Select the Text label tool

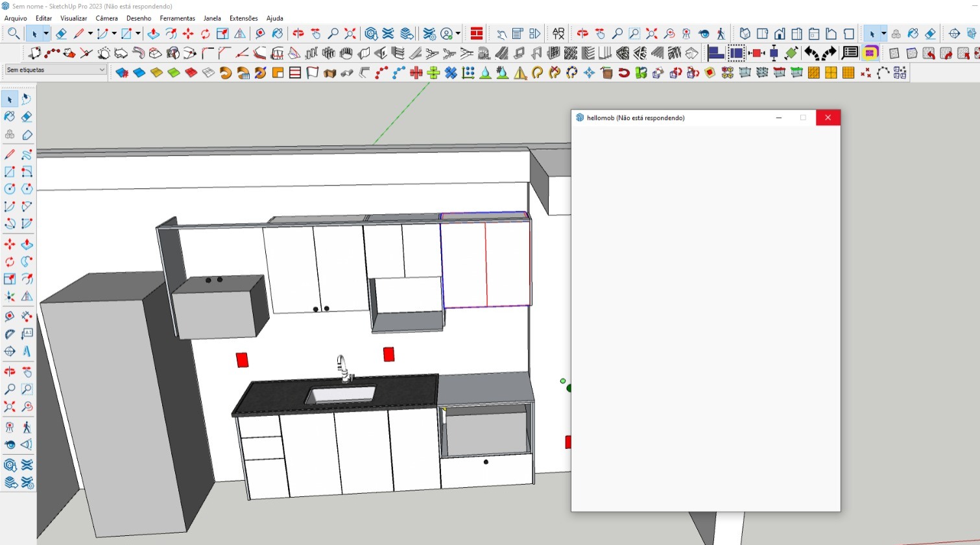27,333
